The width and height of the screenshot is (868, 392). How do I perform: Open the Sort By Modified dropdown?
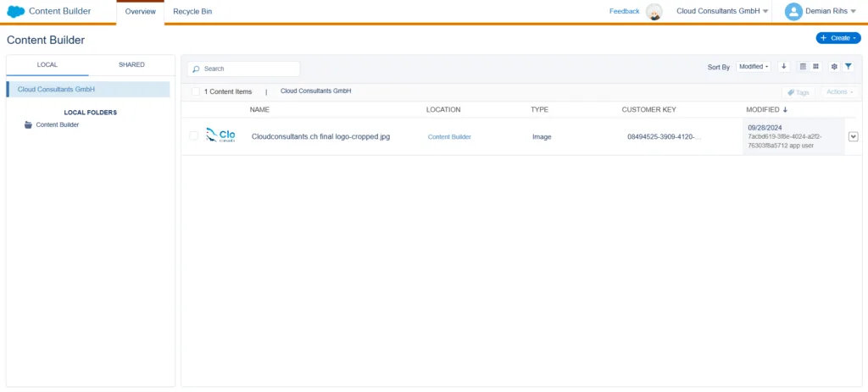pyautogui.click(x=753, y=67)
